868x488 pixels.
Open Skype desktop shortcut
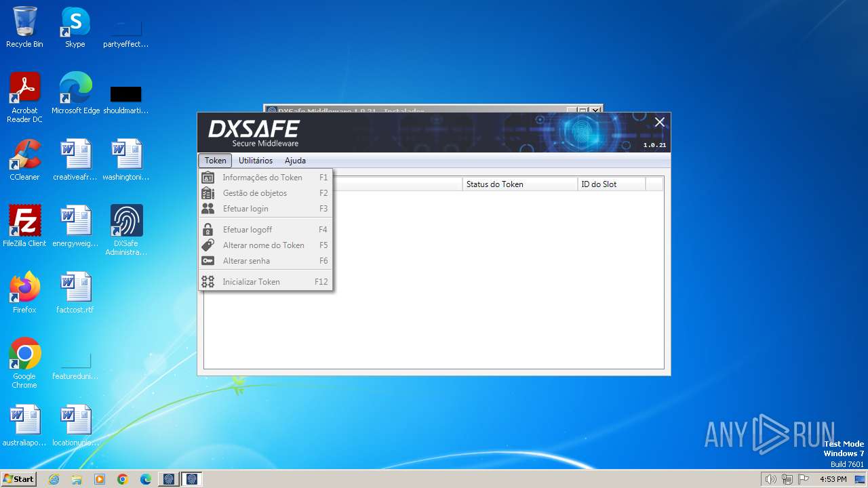tap(75, 27)
